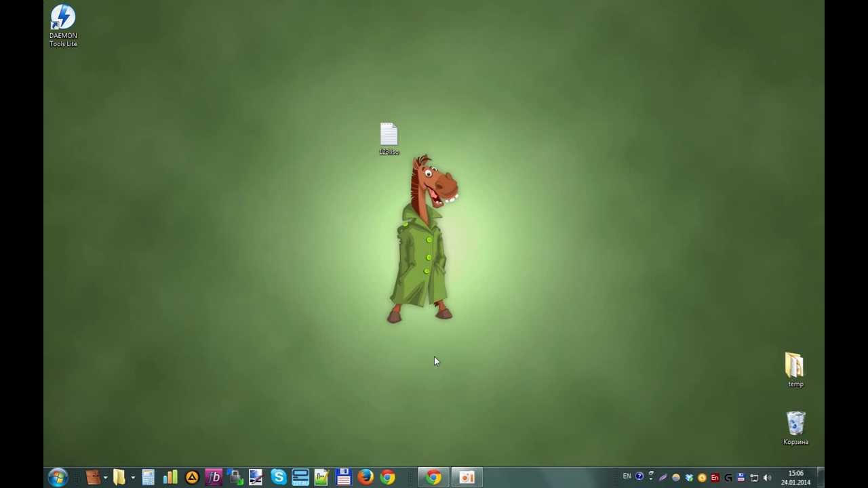The width and height of the screenshot is (868, 488).
Task: Open the purple fb app in the taskbar
Action: click(x=214, y=478)
